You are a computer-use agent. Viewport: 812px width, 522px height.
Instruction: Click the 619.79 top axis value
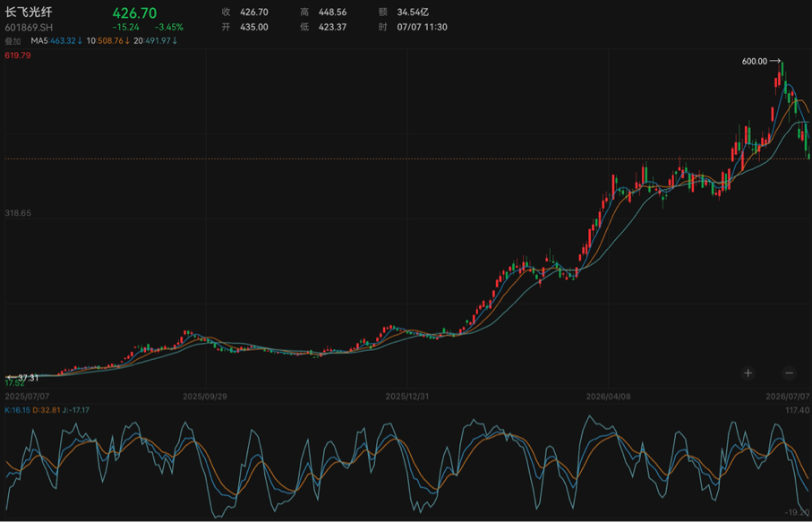pos(18,56)
